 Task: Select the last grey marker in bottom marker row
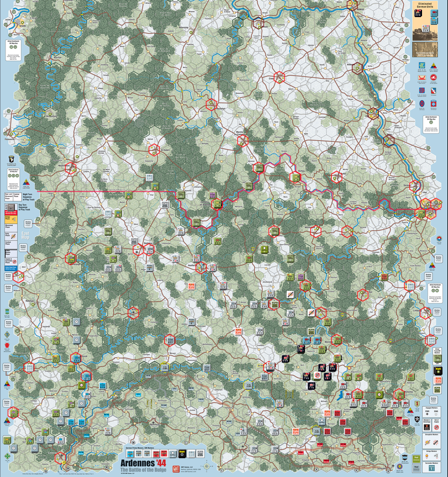201,454
